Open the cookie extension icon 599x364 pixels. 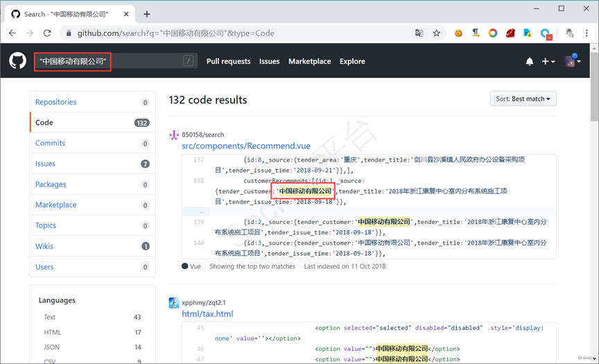[458, 33]
